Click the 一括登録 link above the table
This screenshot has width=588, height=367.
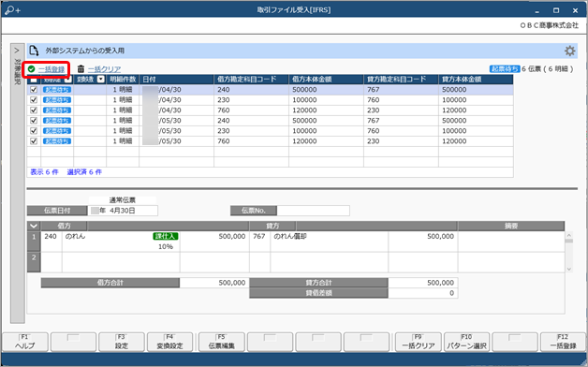pyautogui.click(x=51, y=69)
